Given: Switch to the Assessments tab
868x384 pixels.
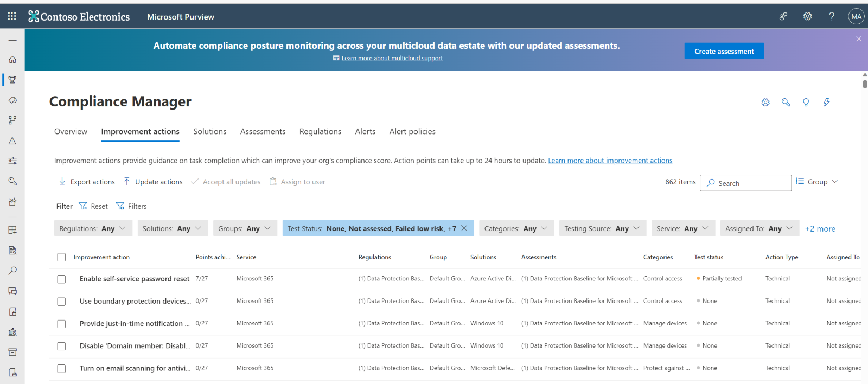Looking at the screenshot, I should 263,131.
